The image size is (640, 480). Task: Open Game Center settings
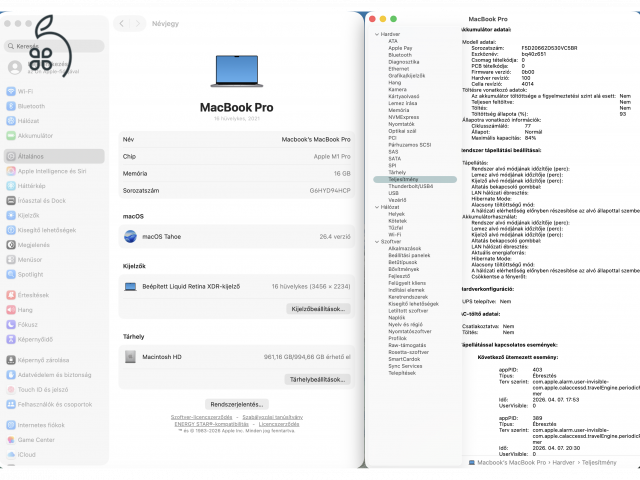pos(31,440)
